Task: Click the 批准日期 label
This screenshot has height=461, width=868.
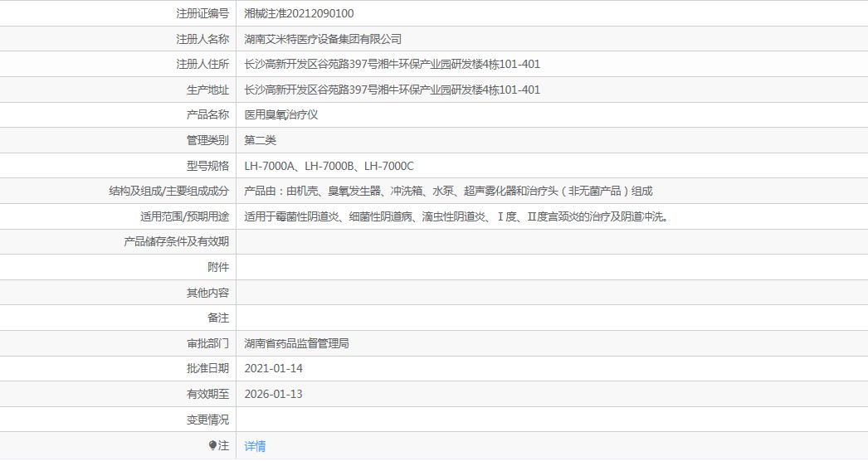Action: click(207, 369)
